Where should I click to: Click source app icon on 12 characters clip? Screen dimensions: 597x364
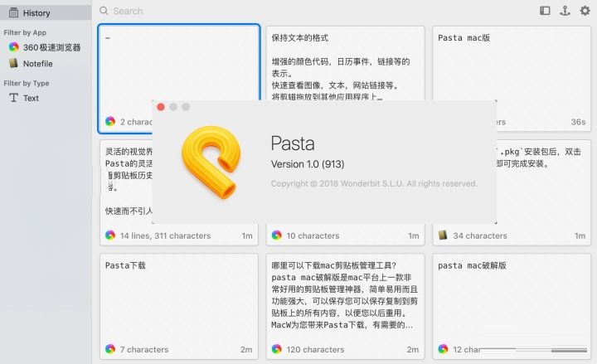click(443, 349)
